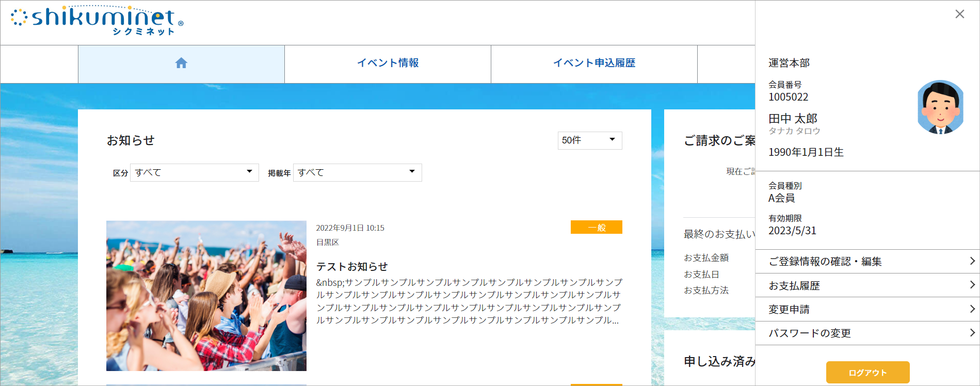Click the shikuminet logo

pyautogui.click(x=97, y=21)
